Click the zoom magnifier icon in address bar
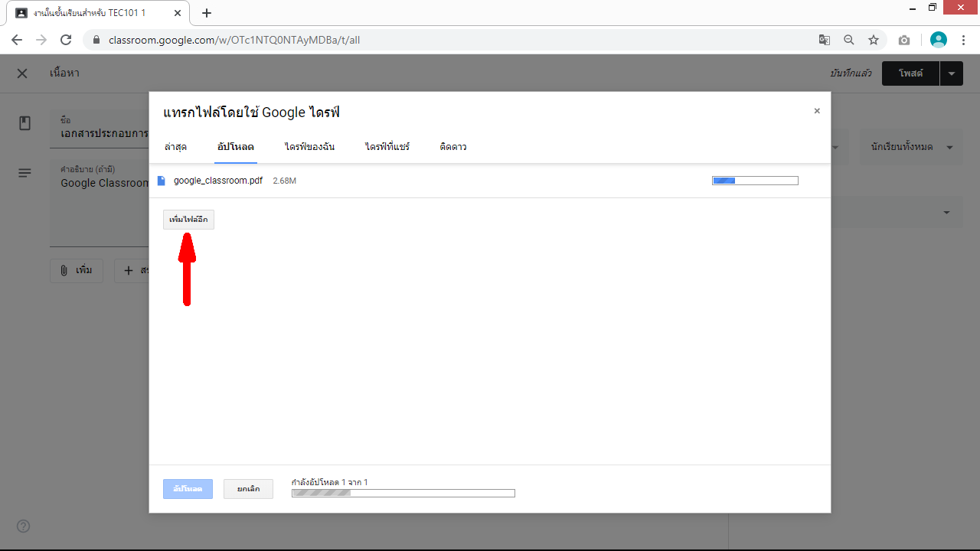 point(849,40)
